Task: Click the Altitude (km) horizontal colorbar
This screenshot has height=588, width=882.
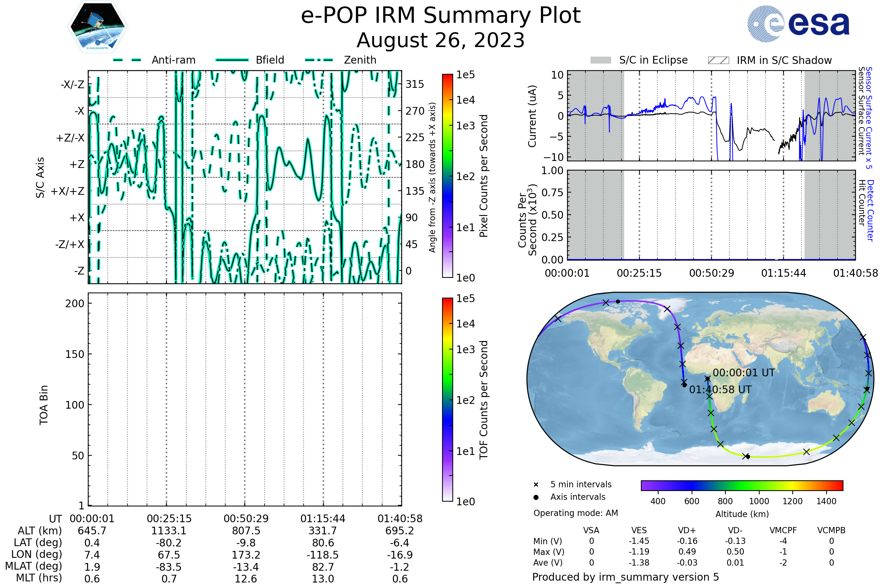Action: click(742, 485)
